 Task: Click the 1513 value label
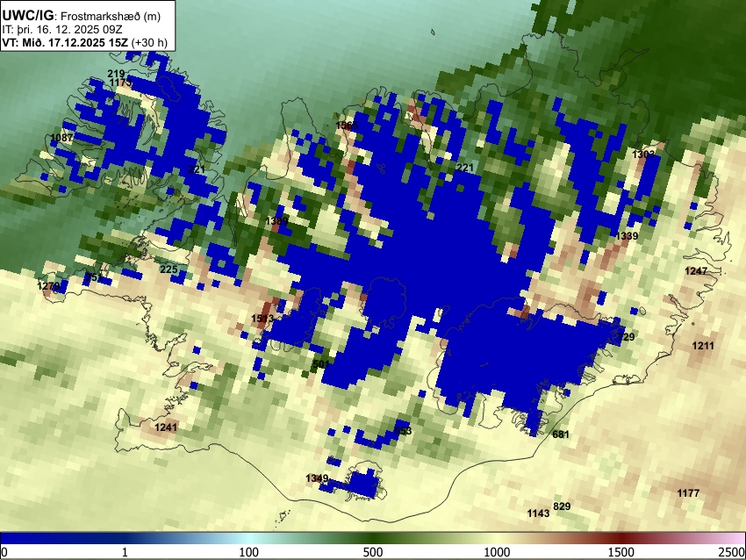click(262, 319)
